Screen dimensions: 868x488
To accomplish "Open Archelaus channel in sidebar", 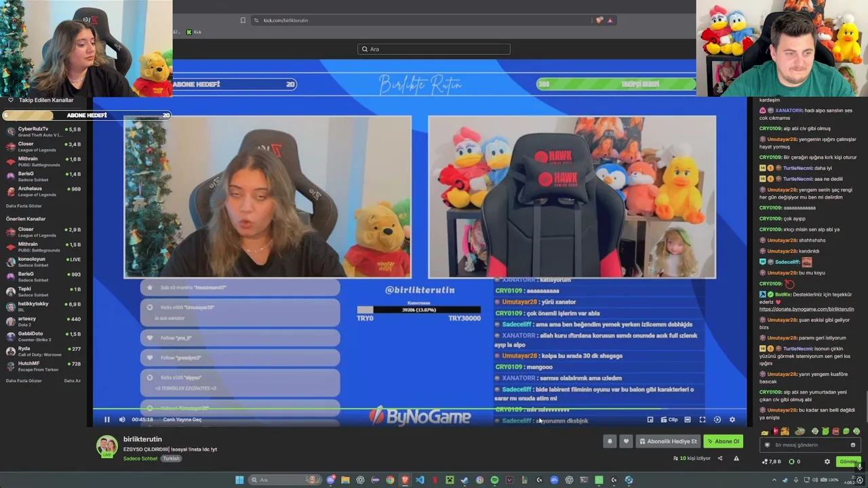I will click(43, 191).
